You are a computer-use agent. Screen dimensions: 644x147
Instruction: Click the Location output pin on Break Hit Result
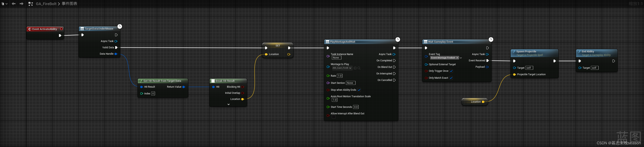tap(242, 99)
